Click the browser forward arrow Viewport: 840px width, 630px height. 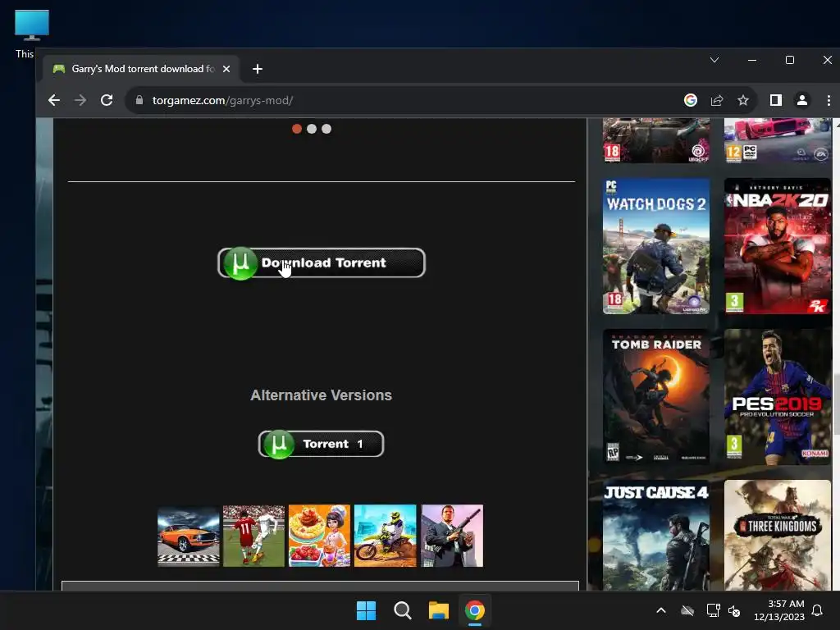(80, 100)
